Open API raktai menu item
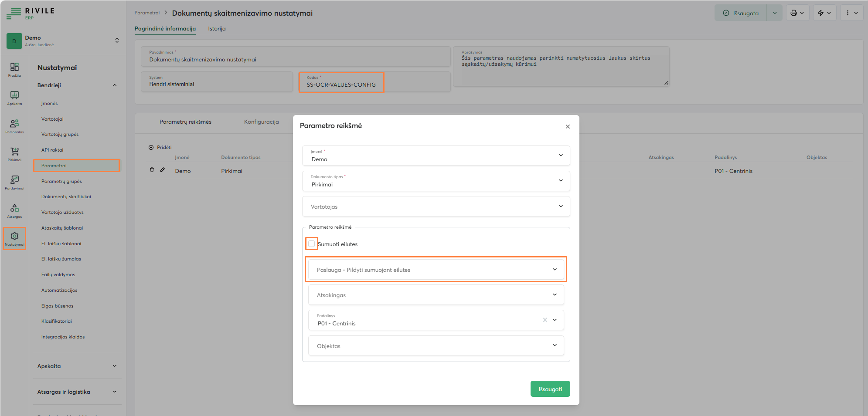868x416 pixels. (52, 150)
